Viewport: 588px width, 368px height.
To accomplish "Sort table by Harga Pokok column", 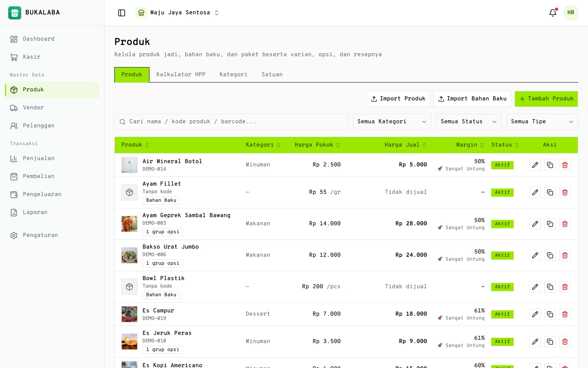I will tap(317, 145).
